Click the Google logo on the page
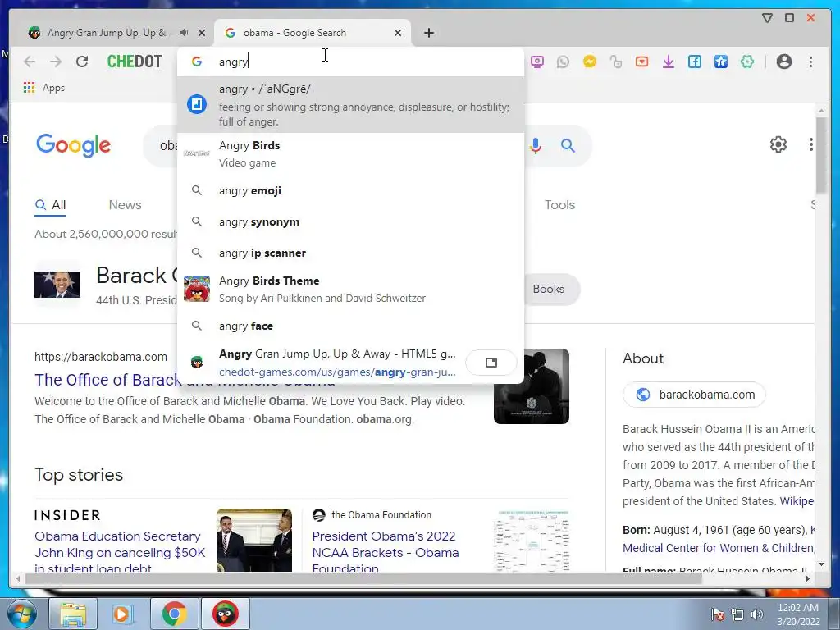This screenshot has width=840, height=630. coord(73,145)
